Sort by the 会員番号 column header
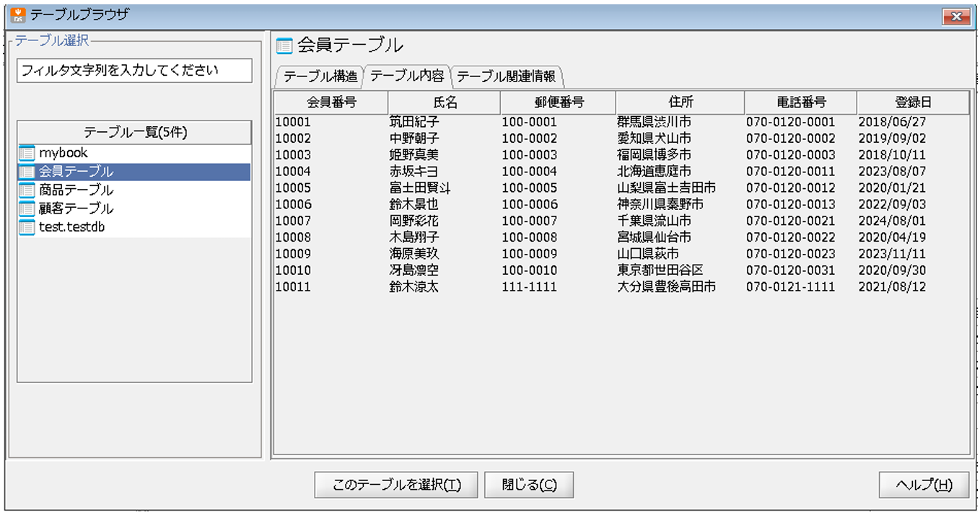 (331, 102)
